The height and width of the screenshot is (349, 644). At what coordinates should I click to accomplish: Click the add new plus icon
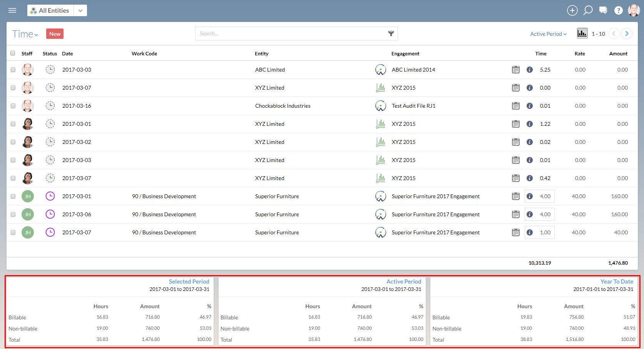(572, 10)
